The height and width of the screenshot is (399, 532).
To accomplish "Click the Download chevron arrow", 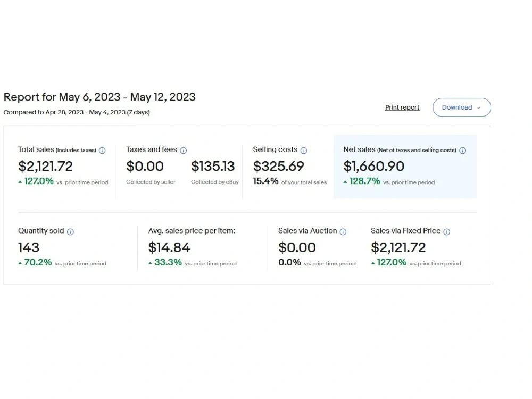I will (479, 107).
